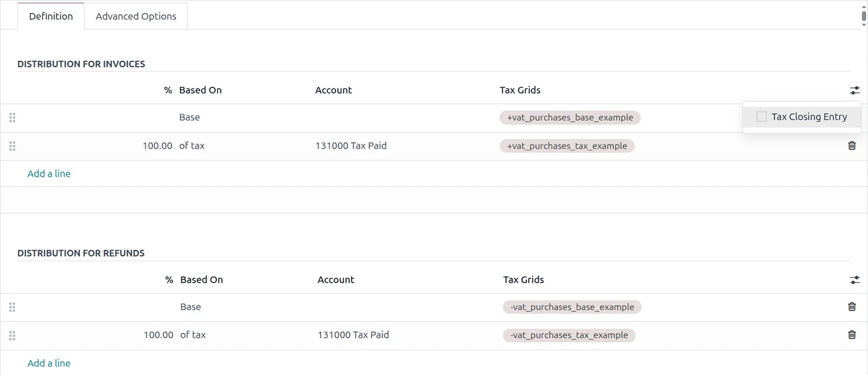Enable the Tax Closing Entry checkbox
This screenshot has height=375, width=868.
[x=761, y=117]
